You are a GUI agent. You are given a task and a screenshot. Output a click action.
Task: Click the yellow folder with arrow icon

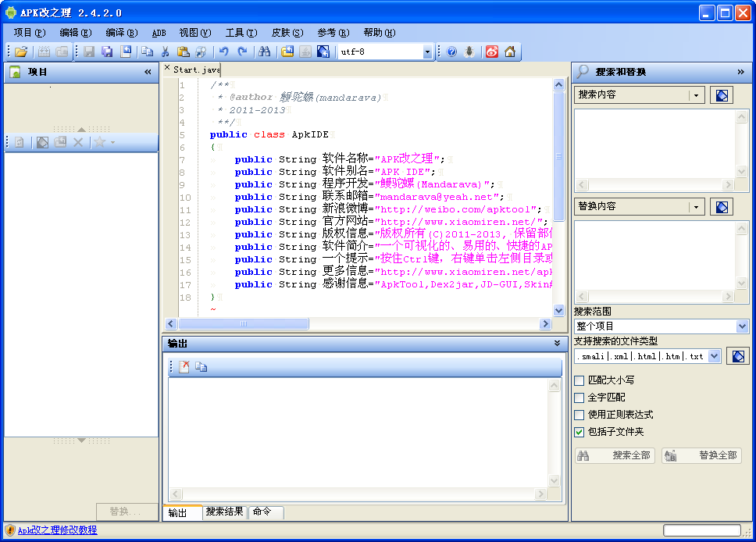287,52
